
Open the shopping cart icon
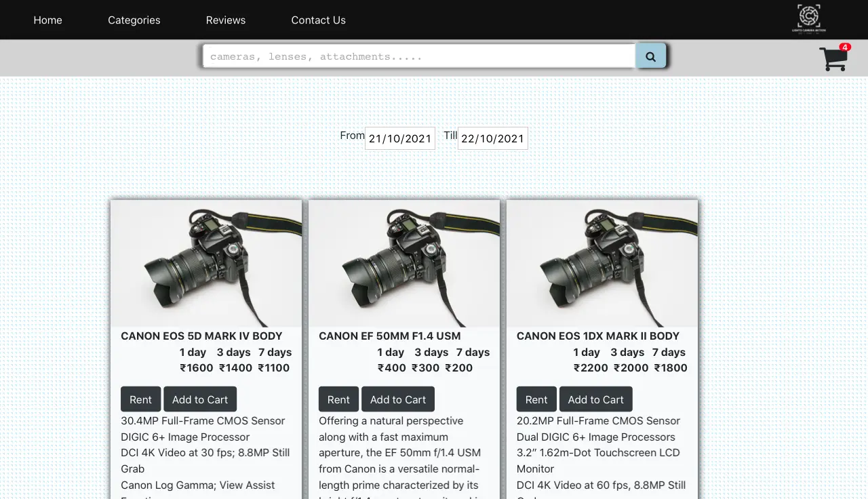click(833, 59)
